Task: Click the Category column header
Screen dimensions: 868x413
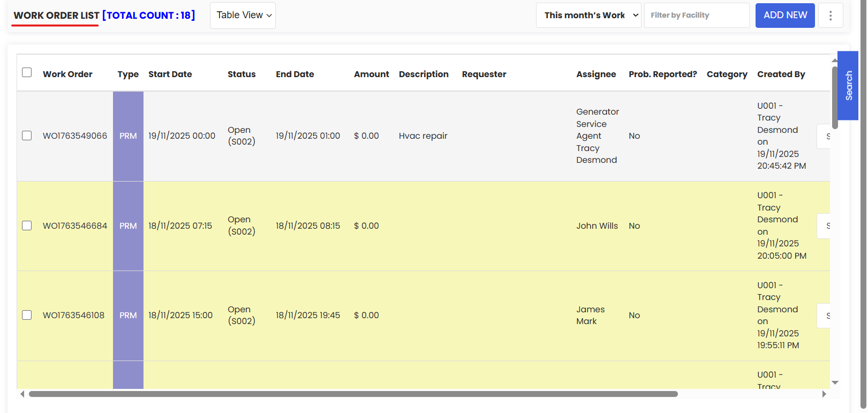Action: 727,74
